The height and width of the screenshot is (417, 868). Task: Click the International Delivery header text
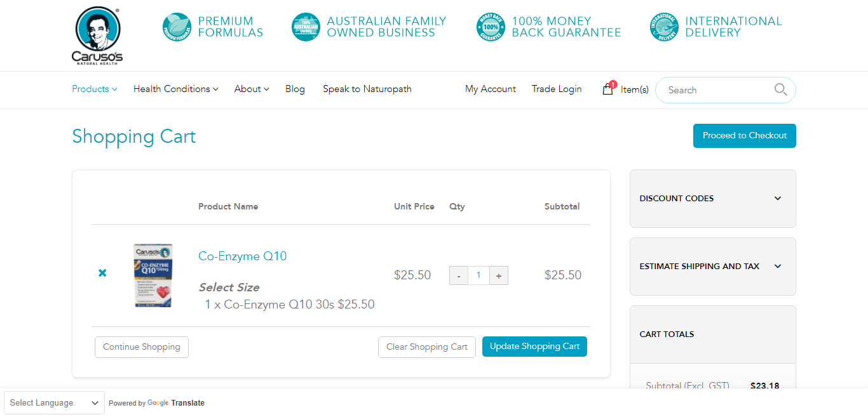point(733,27)
